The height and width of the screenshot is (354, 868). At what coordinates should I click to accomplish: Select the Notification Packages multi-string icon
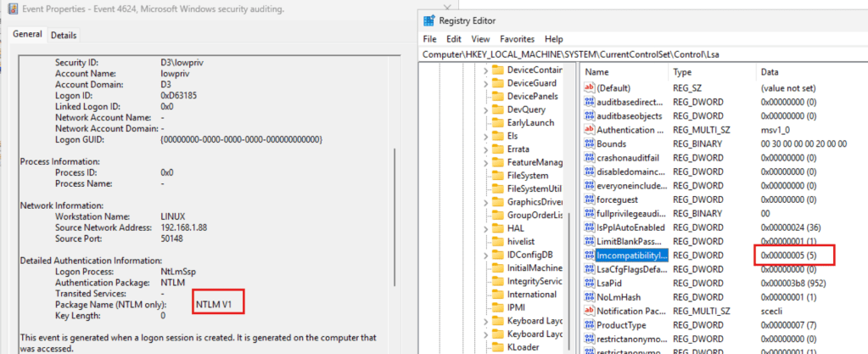pos(589,311)
